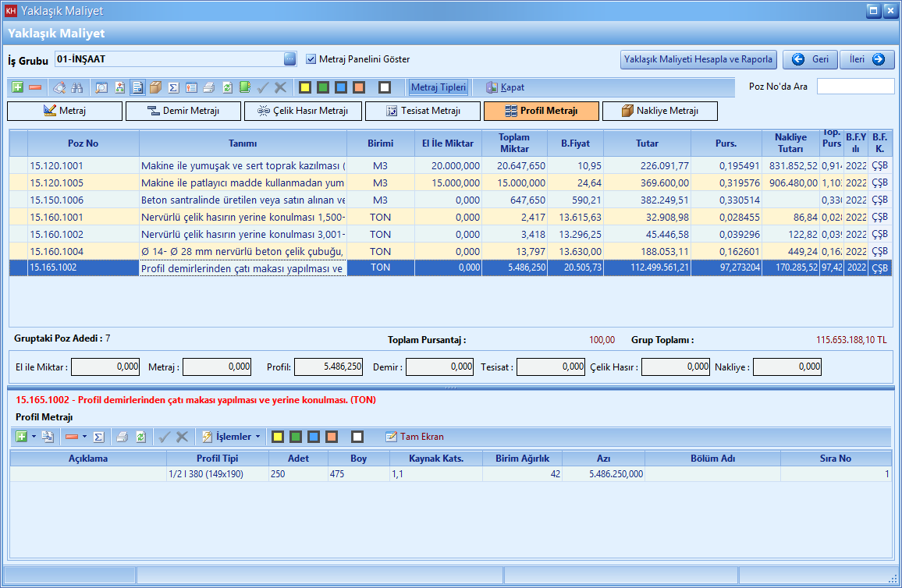902x588 pixels.
Task: Pick the yellow color swatch in top toolbar
Action: [305, 87]
